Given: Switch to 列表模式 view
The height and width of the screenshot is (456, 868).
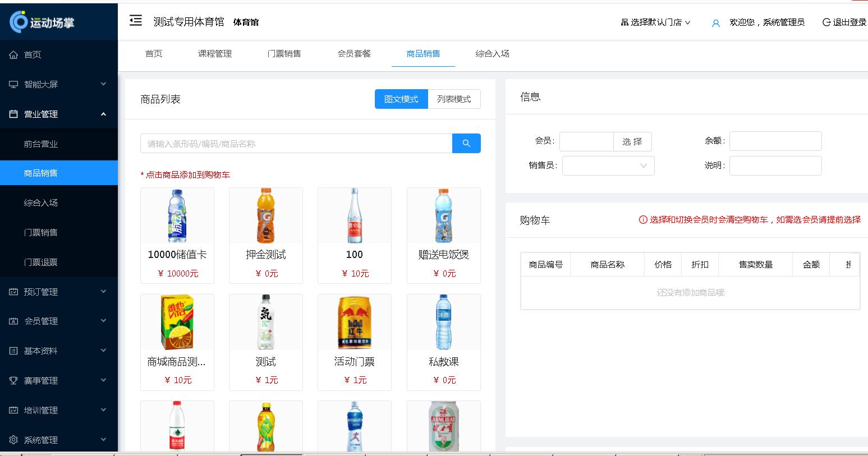Looking at the screenshot, I should click(x=454, y=99).
